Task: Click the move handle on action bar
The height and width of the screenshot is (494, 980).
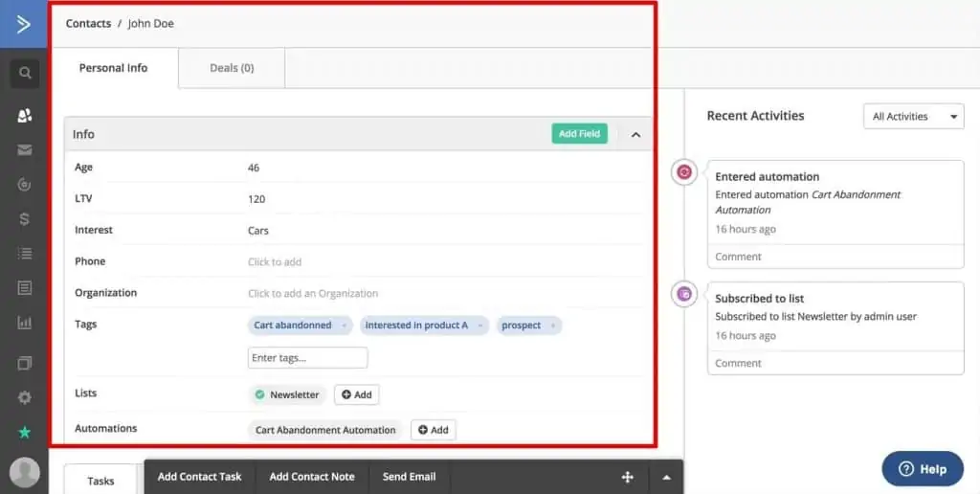Action: (628, 478)
